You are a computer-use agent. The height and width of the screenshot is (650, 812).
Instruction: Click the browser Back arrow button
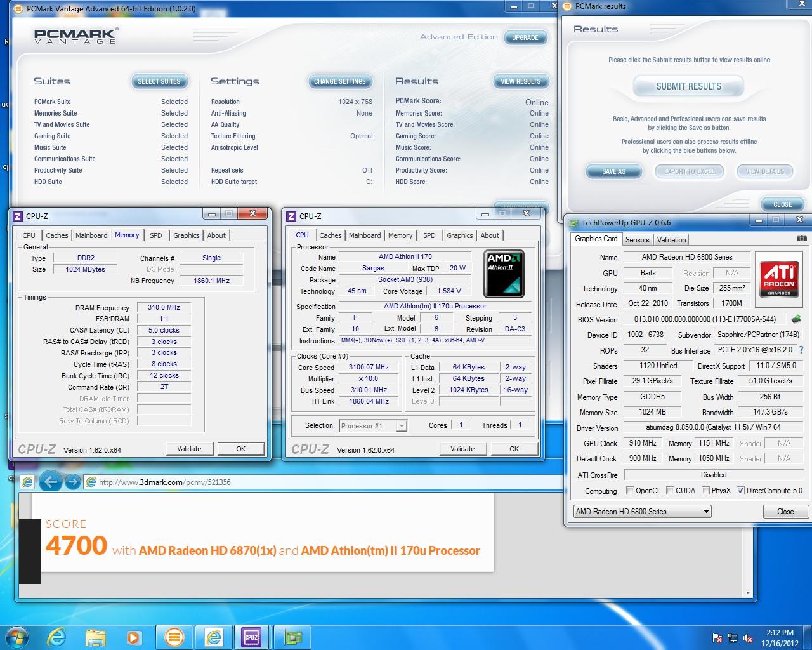click(x=51, y=482)
